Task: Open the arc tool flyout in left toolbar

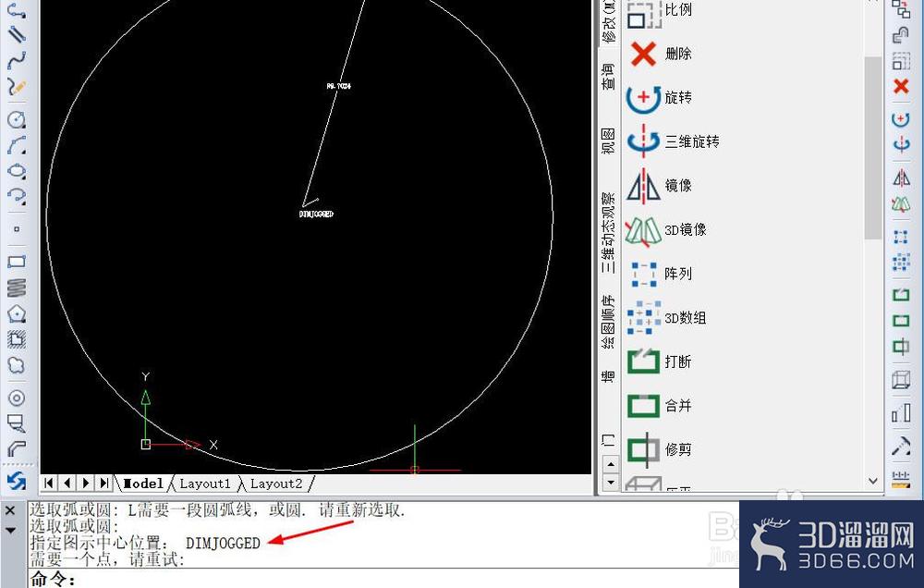Action: (17, 146)
